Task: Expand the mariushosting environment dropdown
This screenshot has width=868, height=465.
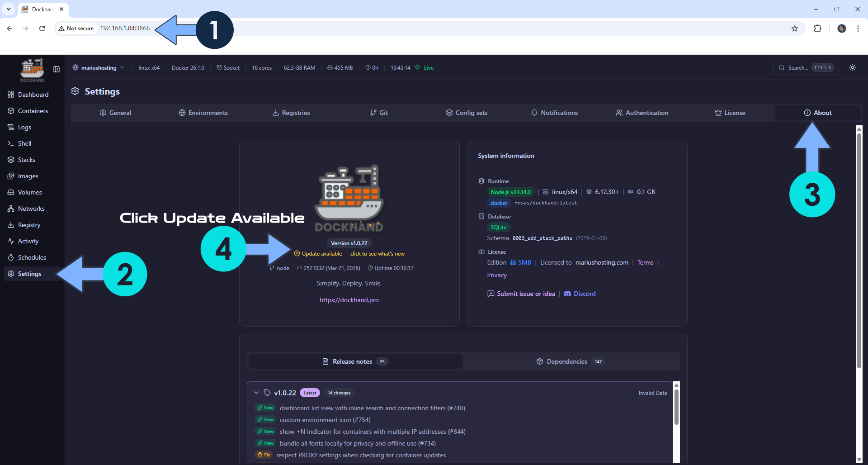Action: click(x=122, y=67)
